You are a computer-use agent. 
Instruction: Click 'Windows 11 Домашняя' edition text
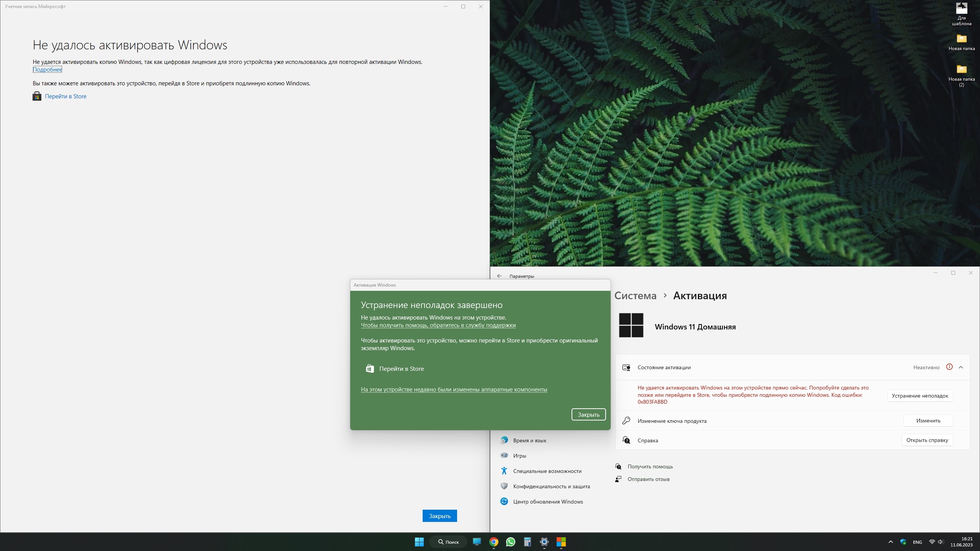[x=695, y=327]
